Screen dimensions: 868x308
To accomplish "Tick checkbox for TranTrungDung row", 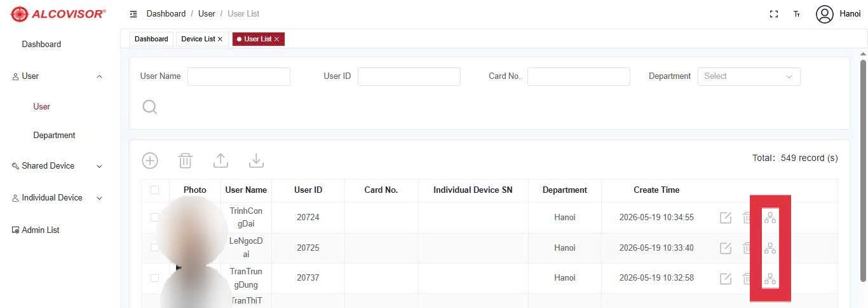I will point(154,278).
